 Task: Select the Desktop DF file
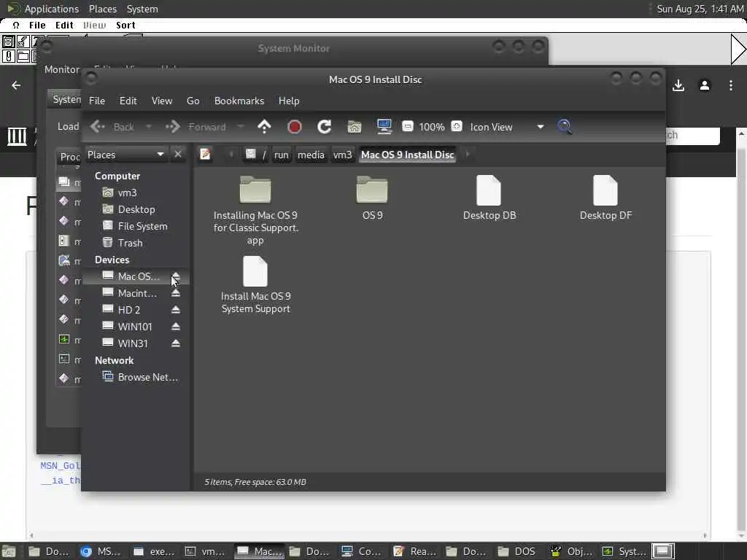[x=605, y=198]
